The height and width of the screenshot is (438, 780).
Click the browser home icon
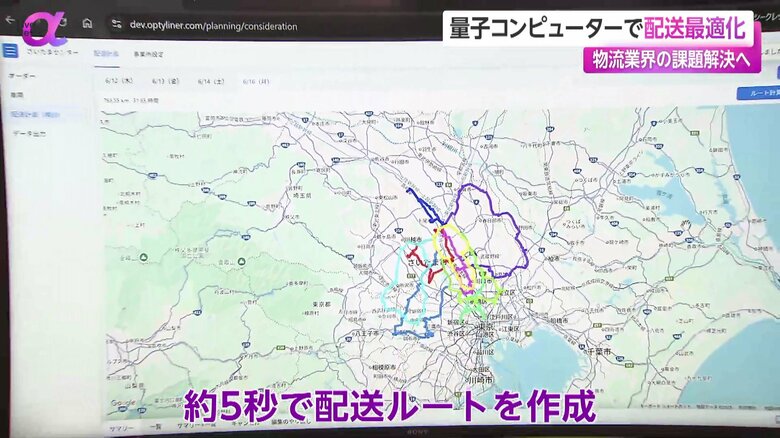click(x=87, y=22)
